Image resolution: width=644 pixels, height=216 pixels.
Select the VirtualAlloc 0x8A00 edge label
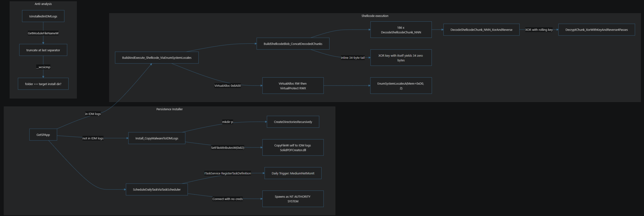coord(227,86)
